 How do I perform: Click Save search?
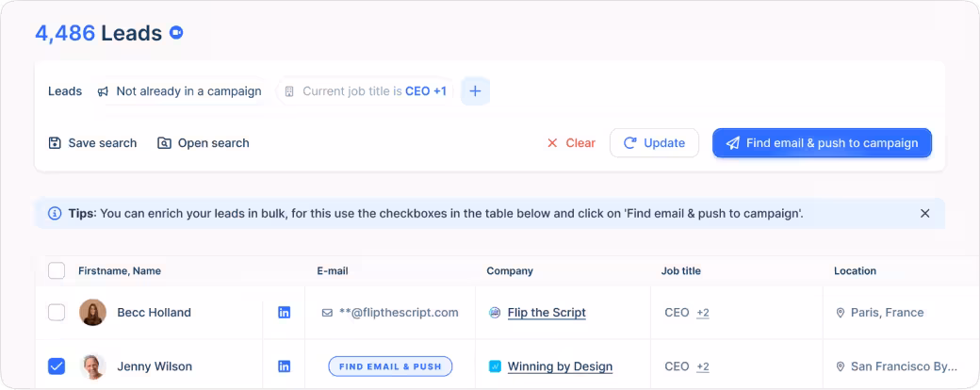click(92, 143)
